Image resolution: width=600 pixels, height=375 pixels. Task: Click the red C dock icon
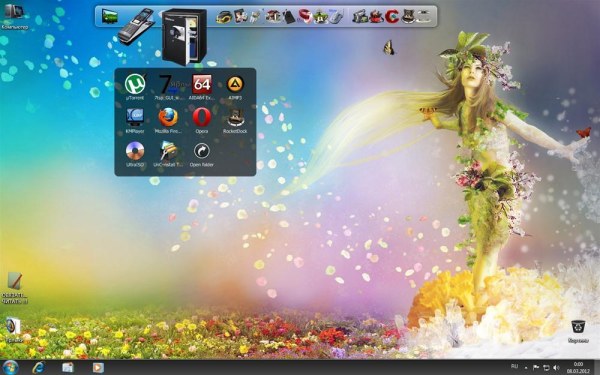coord(392,16)
